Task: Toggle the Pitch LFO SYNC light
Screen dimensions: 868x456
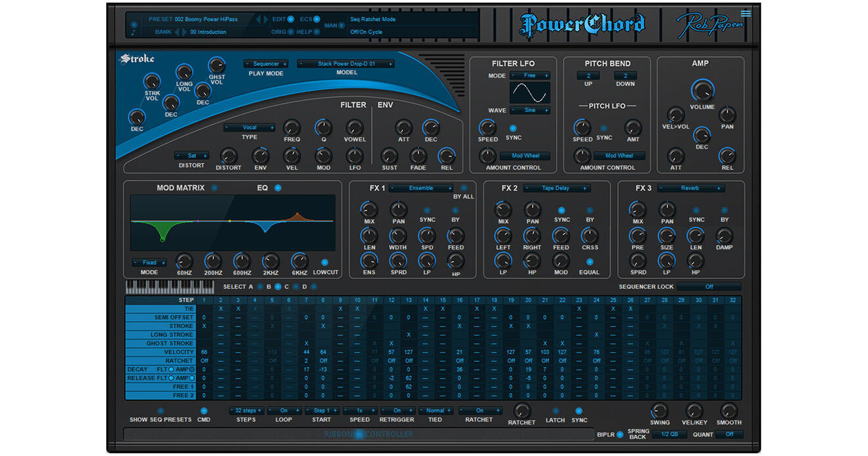Action: coord(604,128)
